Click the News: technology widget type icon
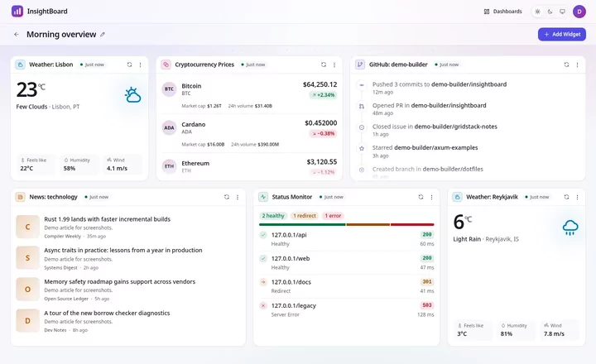Image resolution: width=596 pixels, height=364 pixels. 20,197
